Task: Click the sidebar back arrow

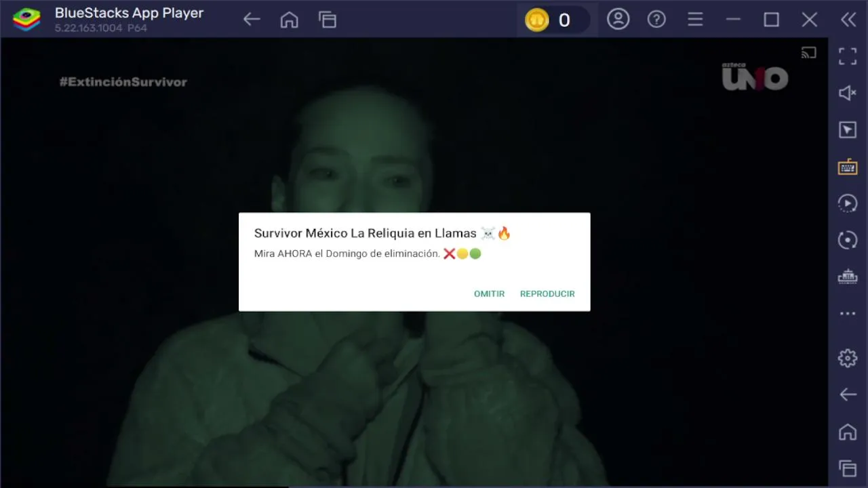Action: [x=848, y=394]
